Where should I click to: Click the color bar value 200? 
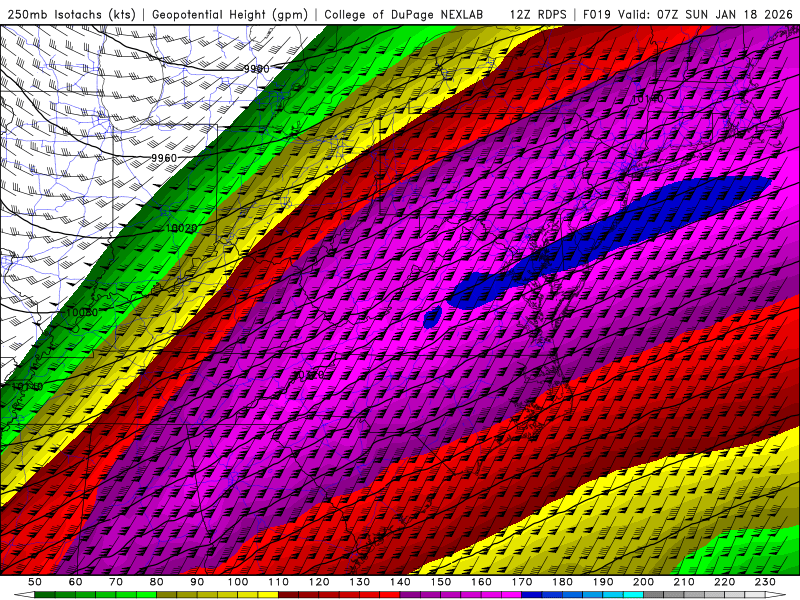point(643,582)
